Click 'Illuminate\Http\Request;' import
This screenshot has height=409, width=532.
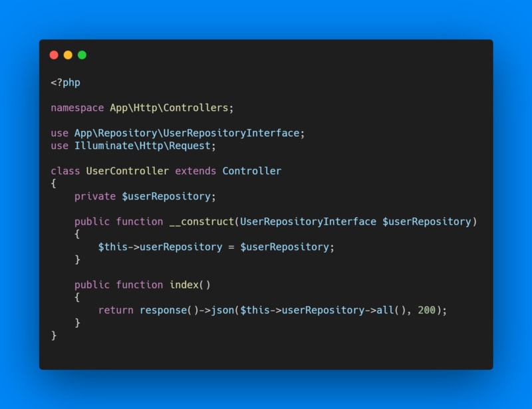(x=145, y=146)
